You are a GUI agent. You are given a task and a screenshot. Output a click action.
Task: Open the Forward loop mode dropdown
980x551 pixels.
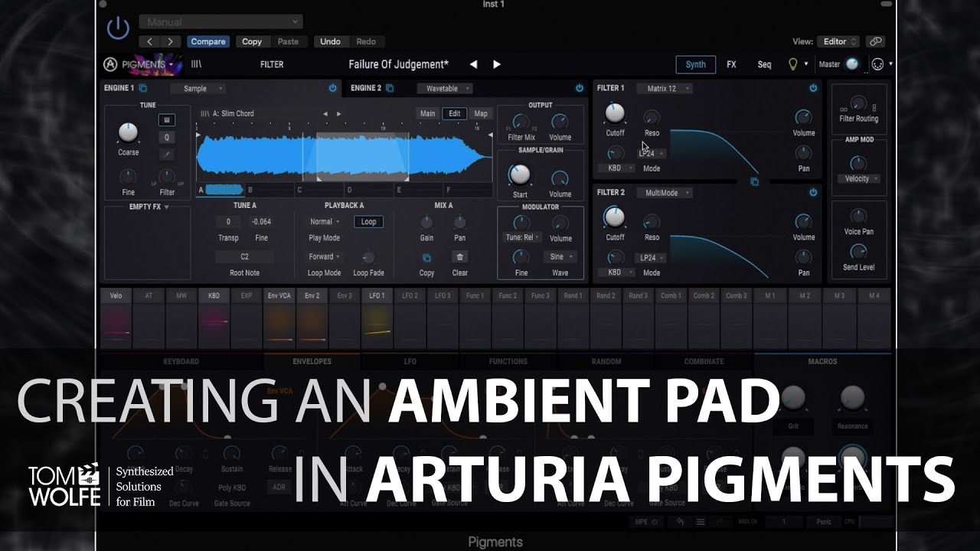pos(325,257)
